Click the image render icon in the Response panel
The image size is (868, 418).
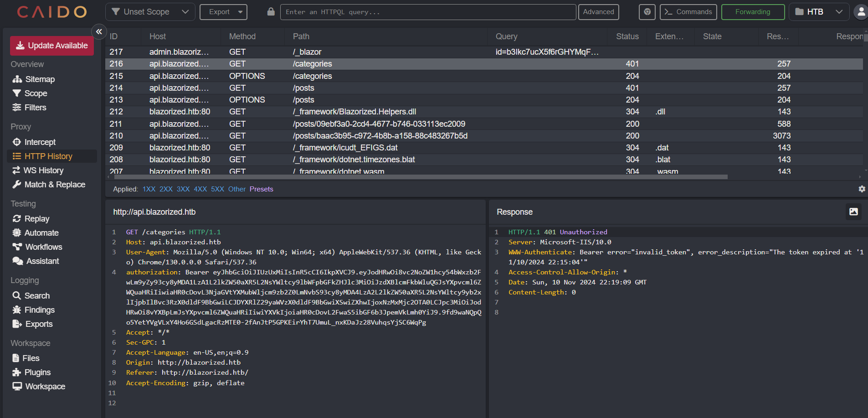(x=853, y=212)
